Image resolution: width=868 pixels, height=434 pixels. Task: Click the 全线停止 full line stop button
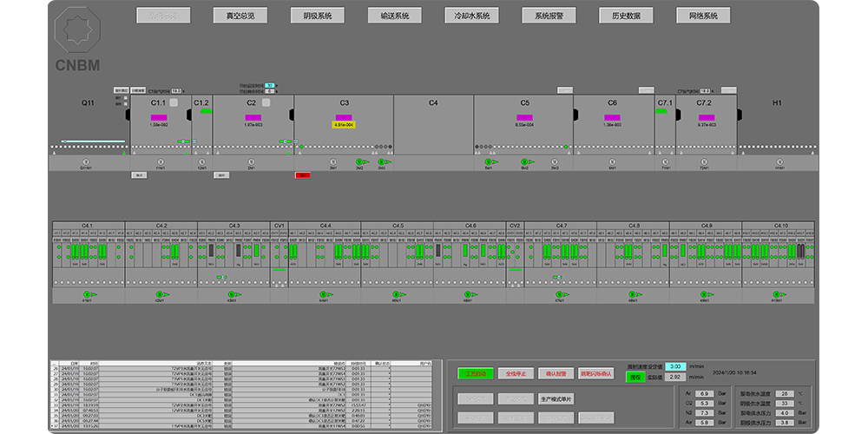[x=516, y=373]
